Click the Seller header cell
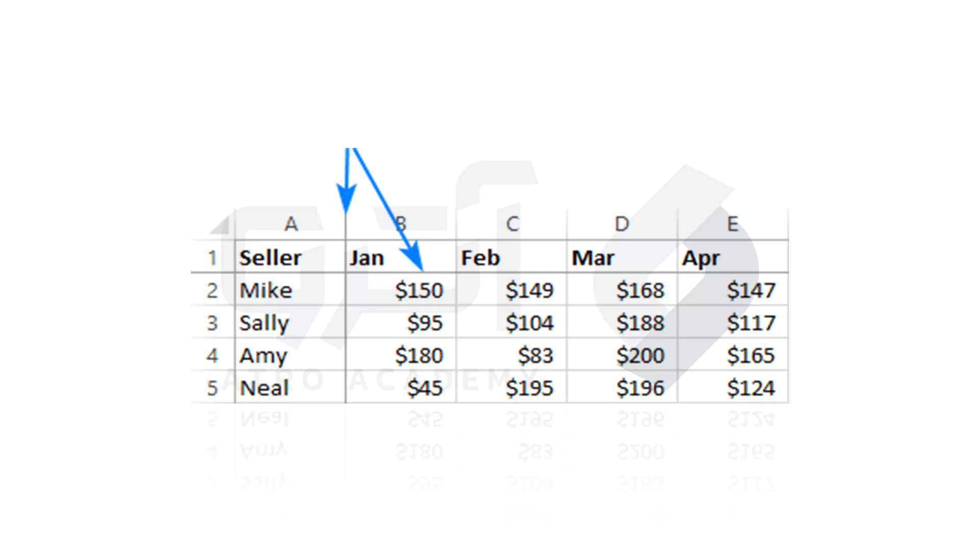Screen dimensions: 980x551 tap(290, 257)
